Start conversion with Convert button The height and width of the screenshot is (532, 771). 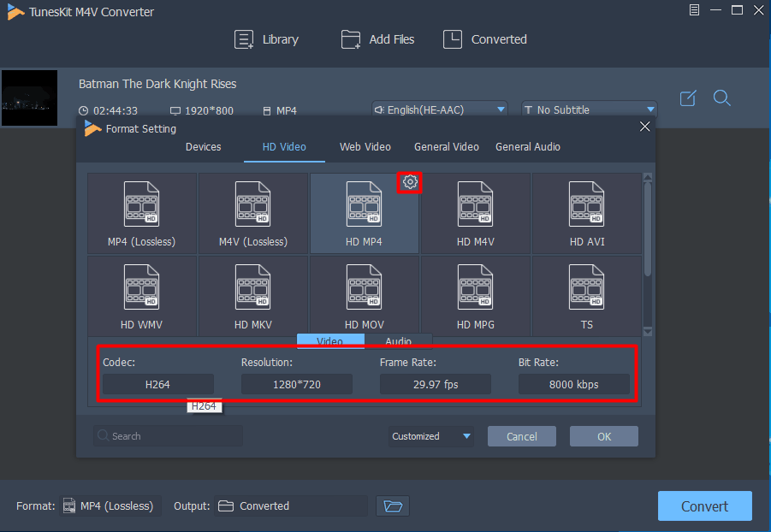tap(704, 506)
